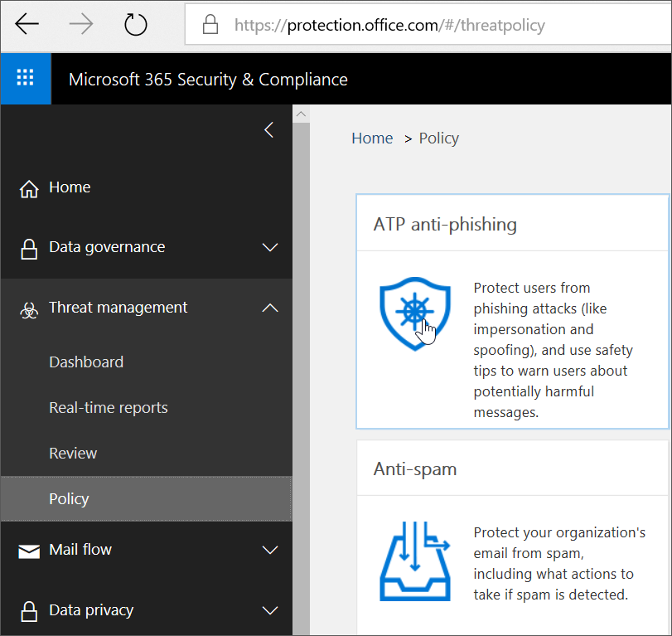Expand the Mail flow chevron
The height and width of the screenshot is (636, 672).
[x=270, y=550]
